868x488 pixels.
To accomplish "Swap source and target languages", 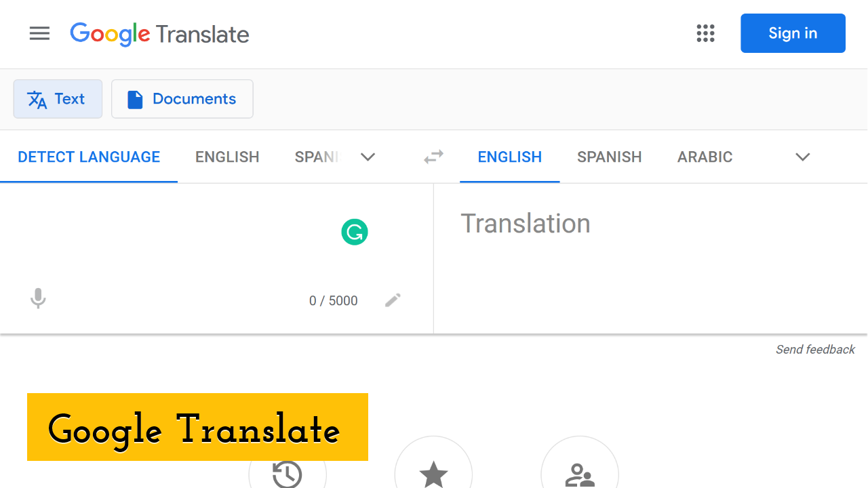I will (433, 157).
